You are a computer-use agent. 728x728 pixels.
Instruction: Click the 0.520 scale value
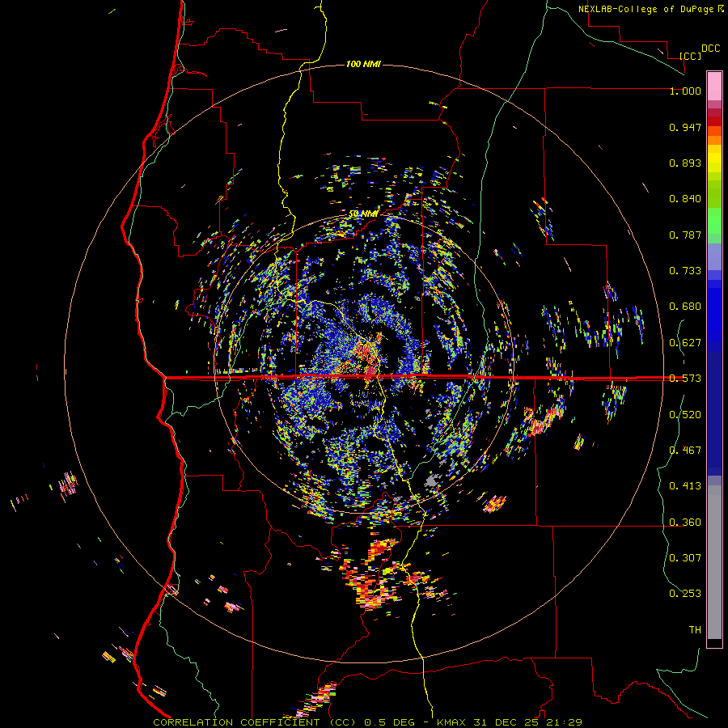[x=685, y=415]
